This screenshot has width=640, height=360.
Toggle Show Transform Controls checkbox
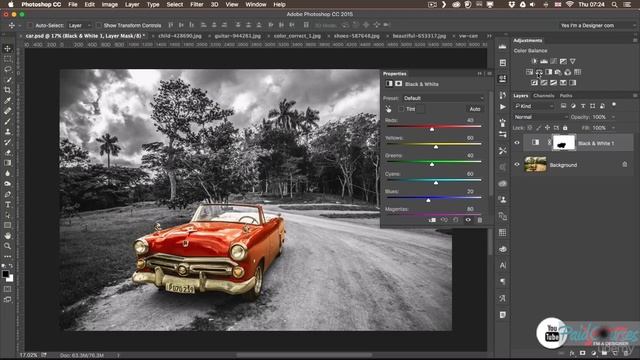click(x=98, y=25)
